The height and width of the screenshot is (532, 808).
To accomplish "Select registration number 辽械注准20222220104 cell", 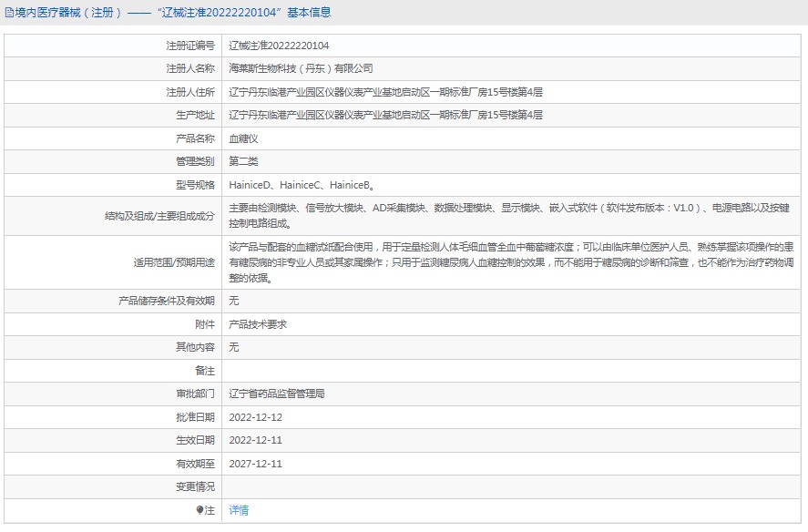I will pos(279,46).
